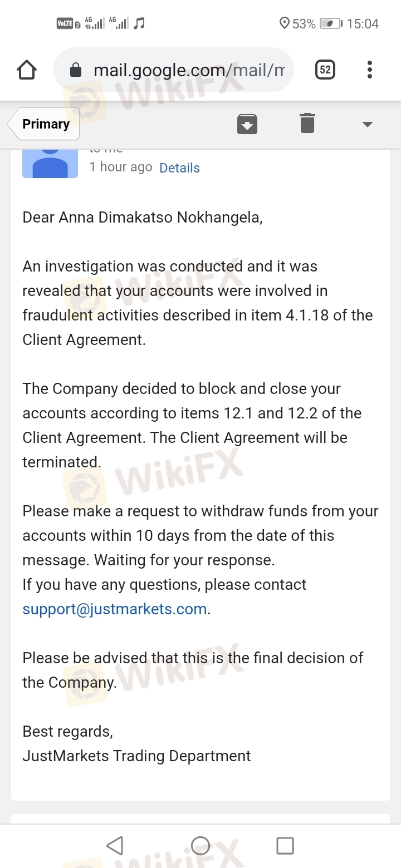Tap the browser home icon
Viewport: 401px width, 868px height.
click(x=27, y=70)
